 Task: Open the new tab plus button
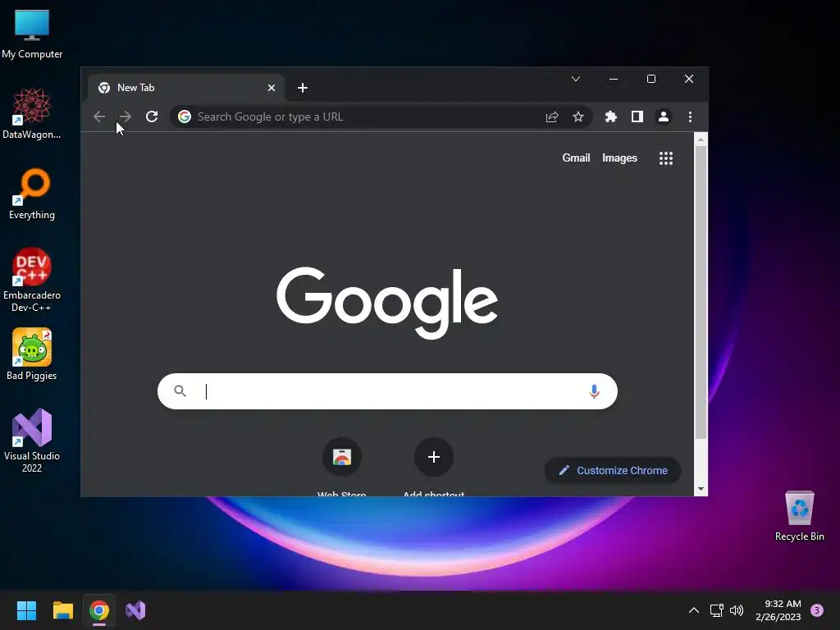click(x=303, y=88)
